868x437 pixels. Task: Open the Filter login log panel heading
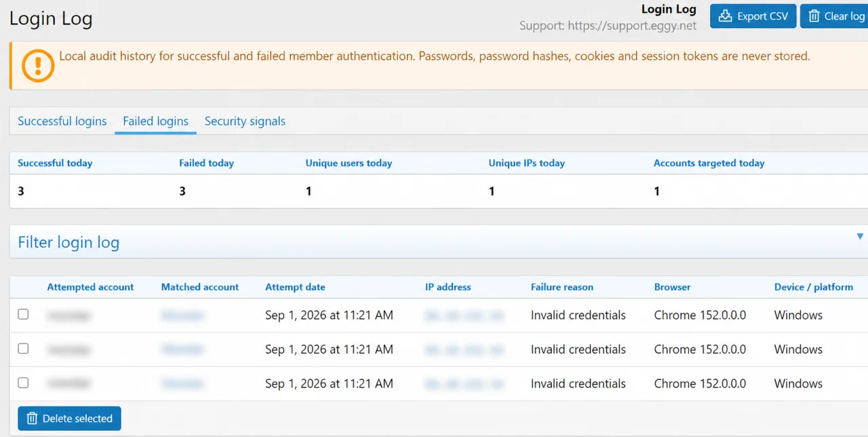(68, 242)
